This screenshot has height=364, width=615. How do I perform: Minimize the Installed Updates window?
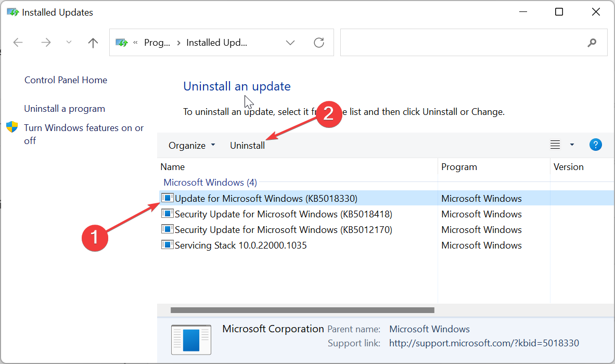[x=523, y=12]
